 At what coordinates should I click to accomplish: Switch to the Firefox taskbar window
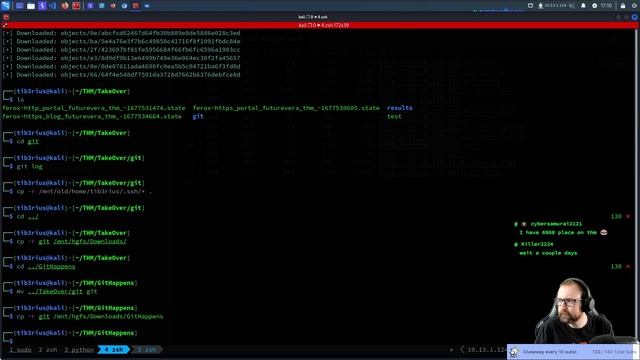(113, 6)
